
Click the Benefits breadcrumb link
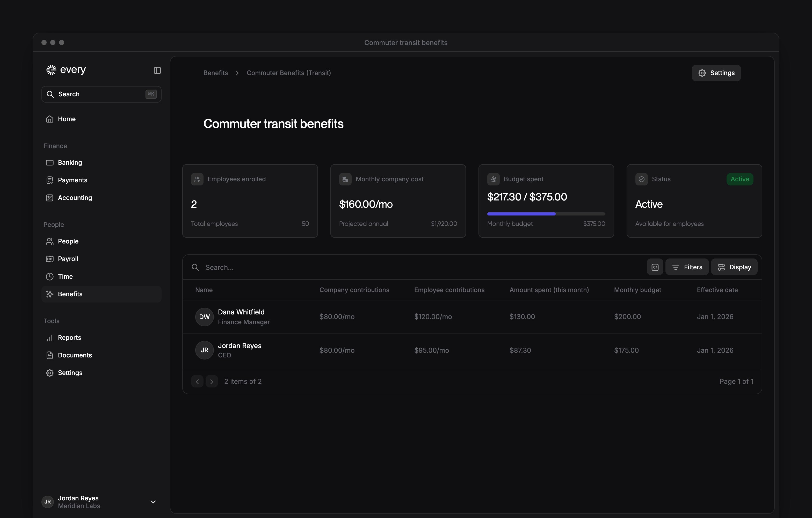tap(215, 73)
